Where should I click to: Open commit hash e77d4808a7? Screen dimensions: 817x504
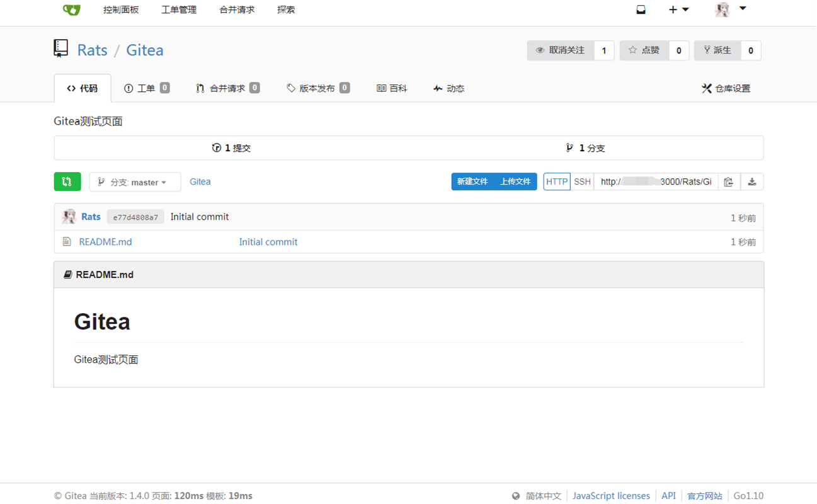pyautogui.click(x=135, y=217)
